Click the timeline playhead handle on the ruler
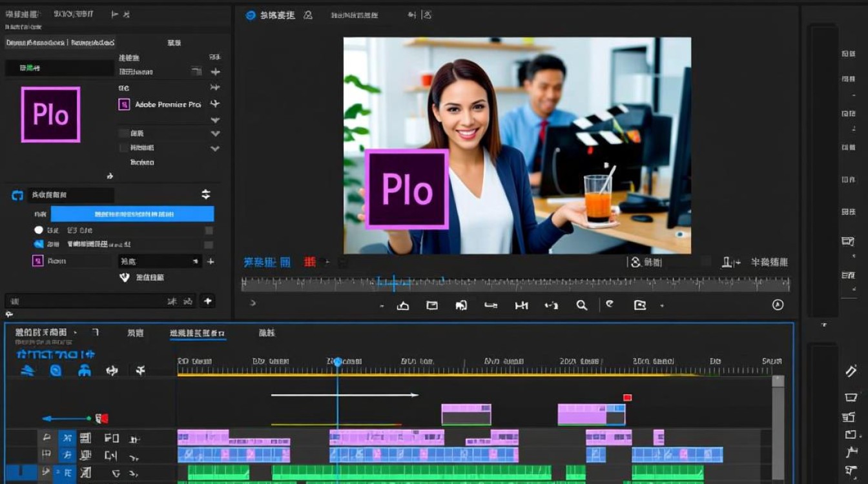This screenshot has width=868, height=484. [x=337, y=362]
